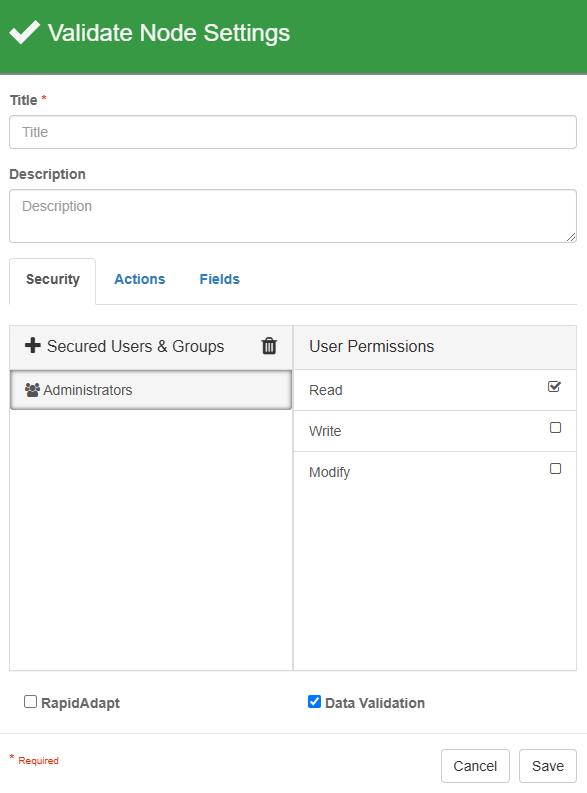Screen dimensions: 587x793
Task: Click the Data Validation label text
Action: coord(375,703)
